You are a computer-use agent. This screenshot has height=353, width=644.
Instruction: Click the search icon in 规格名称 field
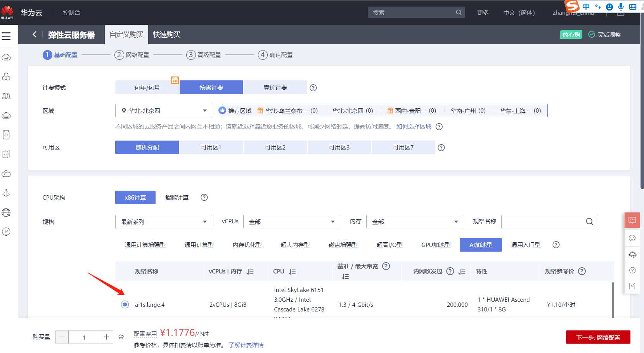pos(589,221)
